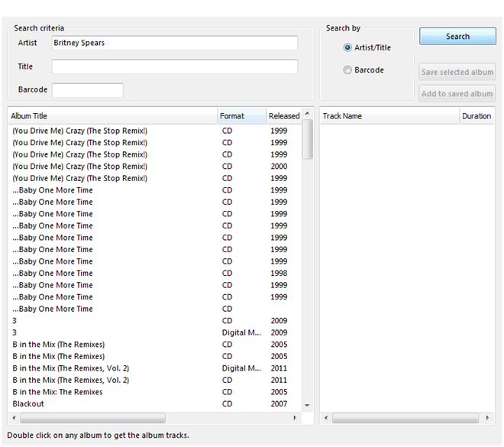Viewport: 504px width, 447px height.
Task: Select the album '3' in CD format
Action: [155, 321]
